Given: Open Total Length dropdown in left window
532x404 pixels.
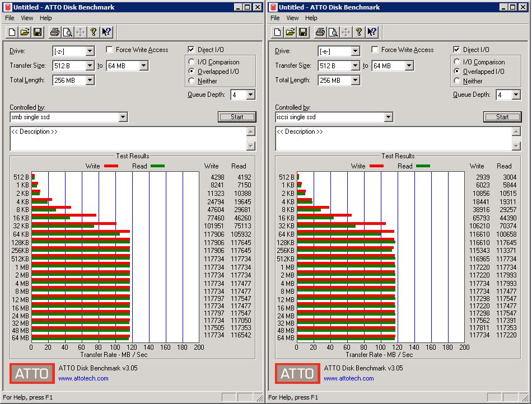Looking at the screenshot, I should [90, 81].
